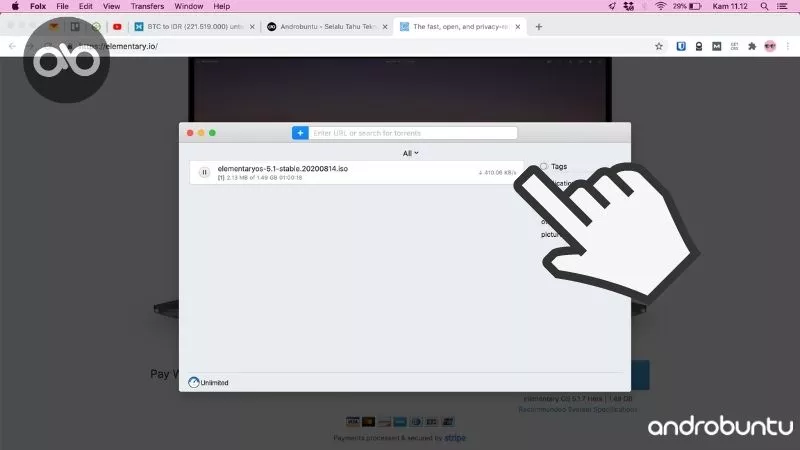Close the elementary 'The fast, open' tab
The width and height of the screenshot is (800, 450).
(x=518, y=27)
